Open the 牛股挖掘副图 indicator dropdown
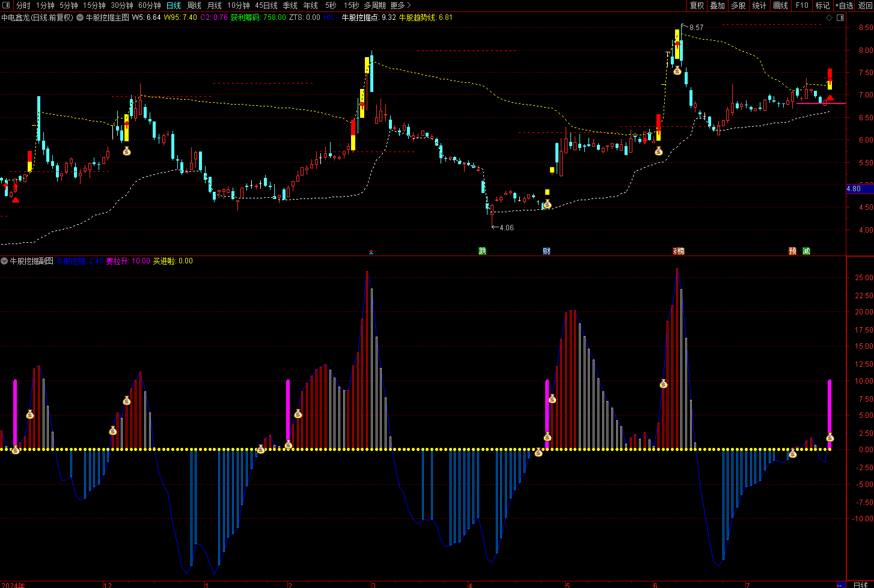The height and width of the screenshot is (588, 874). [x=5, y=261]
